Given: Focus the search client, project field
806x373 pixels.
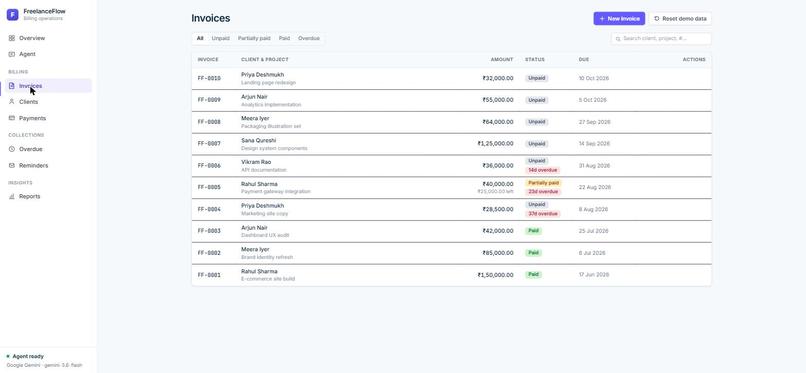Looking at the screenshot, I should pyautogui.click(x=661, y=39).
